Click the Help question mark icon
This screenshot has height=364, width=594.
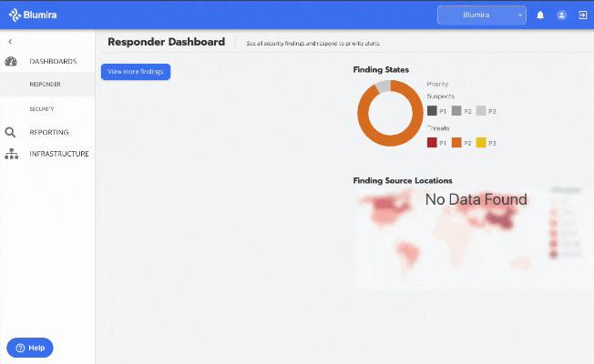pyautogui.click(x=20, y=348)
